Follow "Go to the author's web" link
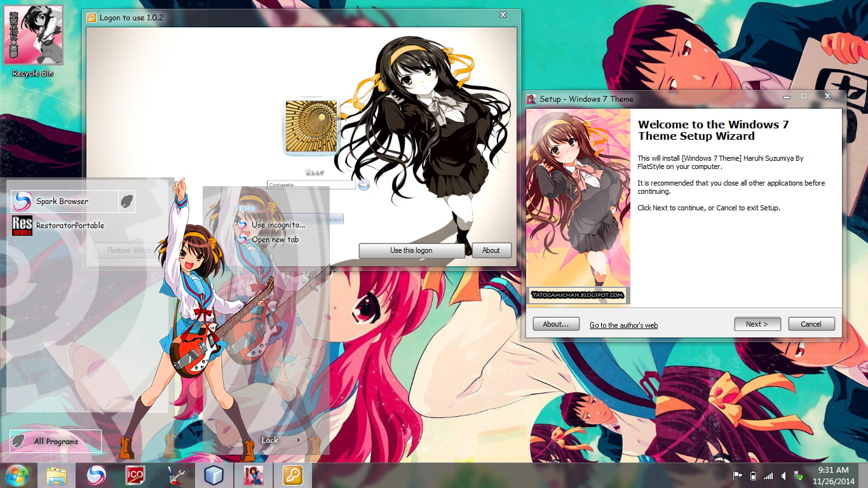The image size is (868, 488). pyautogui.click(x=623, y=325)
